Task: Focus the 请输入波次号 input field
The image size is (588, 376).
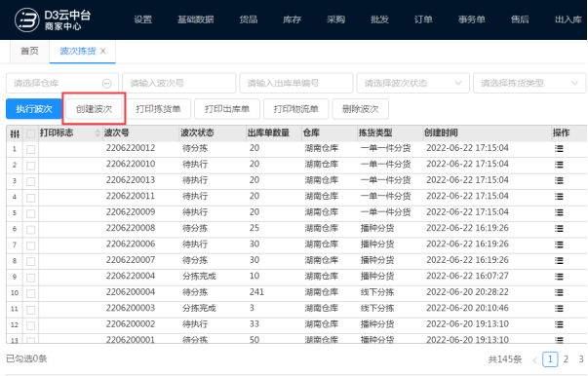Action: 179,83
